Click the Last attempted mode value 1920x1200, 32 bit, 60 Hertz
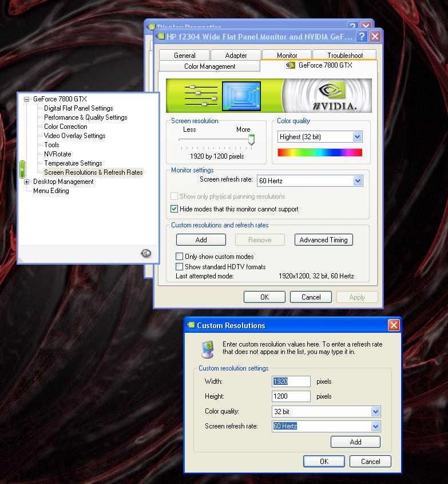Viewport: 448px width, 484px height. (x=316, y=276)
